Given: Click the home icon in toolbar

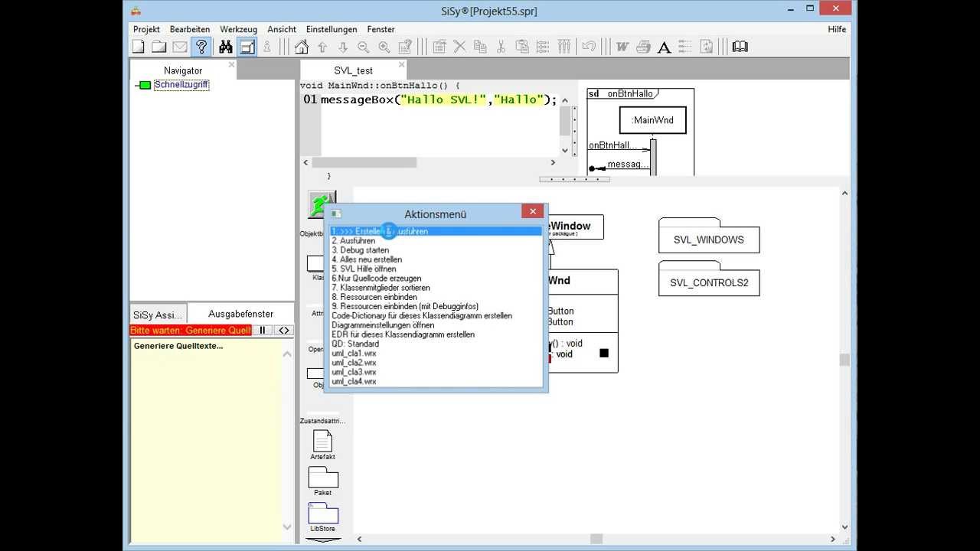Looking at the screenshot, I should (302, 47).
